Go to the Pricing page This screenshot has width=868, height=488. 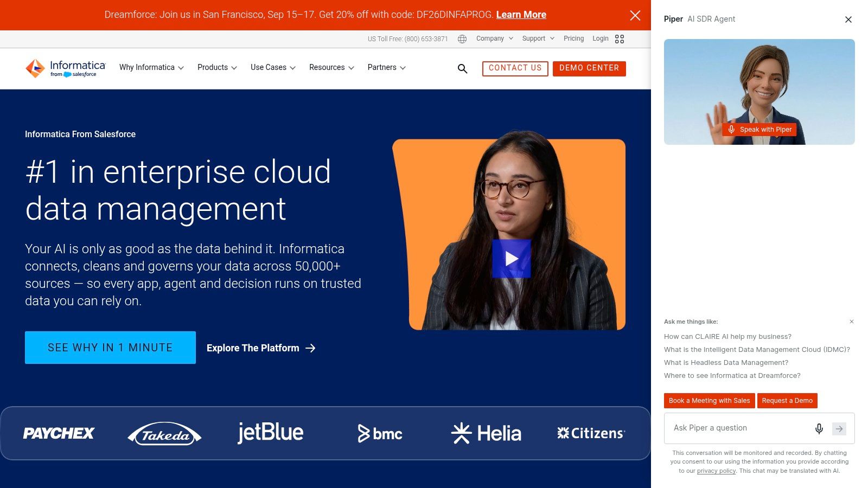(573, 38)
